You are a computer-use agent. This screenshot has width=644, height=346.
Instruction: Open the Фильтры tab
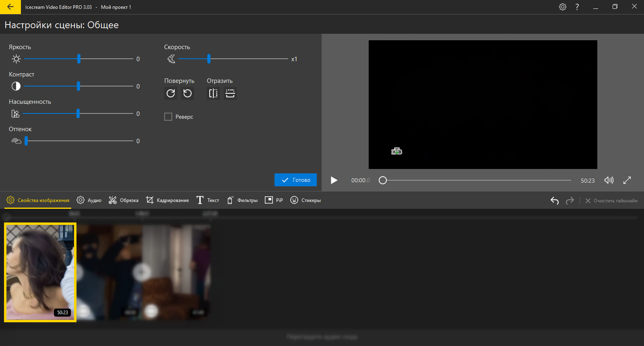(242, 200)
